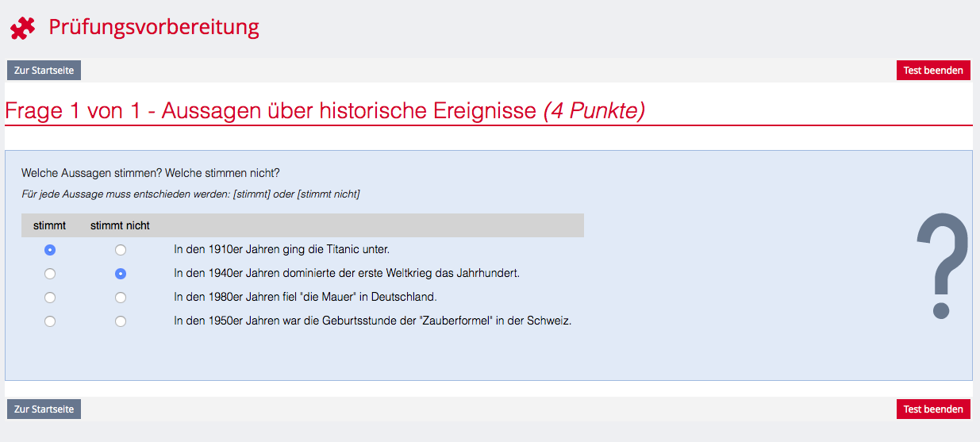Mark the Weltkrieg statement as 'stimmt nicht'
The width and height of the screenshot is (980, 442).
(121, 274)
